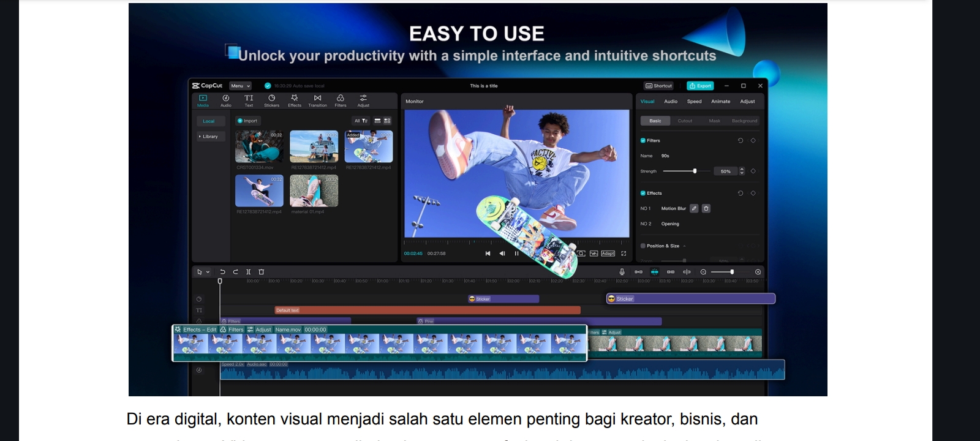This screenshot has height=441, width=980.
Task: Reset the Filters section
Action: click(741, 140)
